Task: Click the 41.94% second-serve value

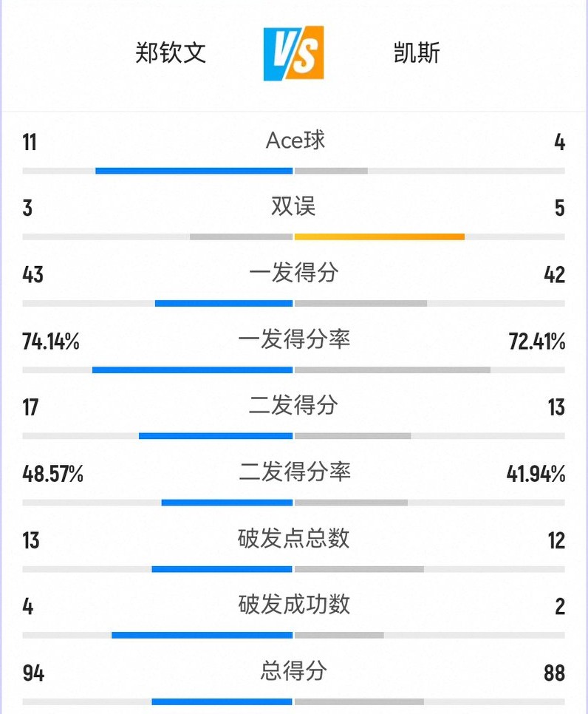Action: (536, 474)
